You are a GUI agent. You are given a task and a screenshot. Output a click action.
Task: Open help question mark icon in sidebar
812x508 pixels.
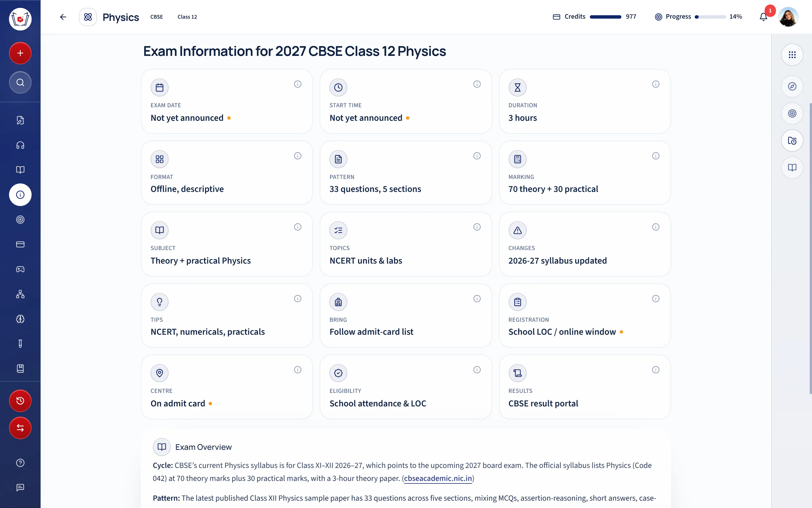click(20, 463)
